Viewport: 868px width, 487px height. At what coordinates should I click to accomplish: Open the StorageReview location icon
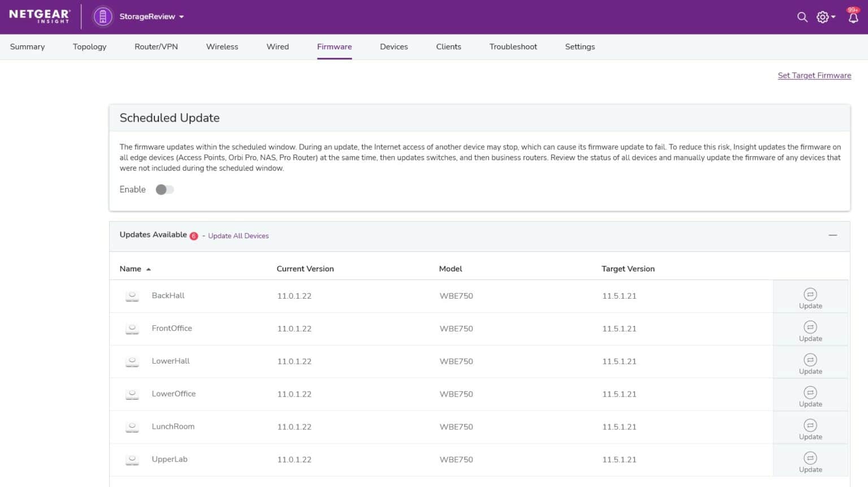[103, 16]
